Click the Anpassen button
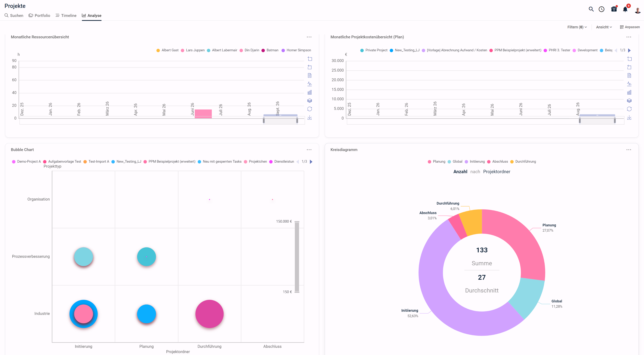Viewport: 644px width, 355px height. point(630,27)
